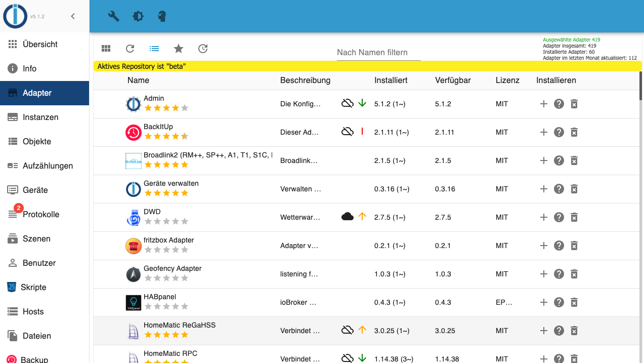Image resolution: width=644 pixels, height=363 pixels.
Task: Open help for Broadlink2 adapter
Action: coord(559,160)
